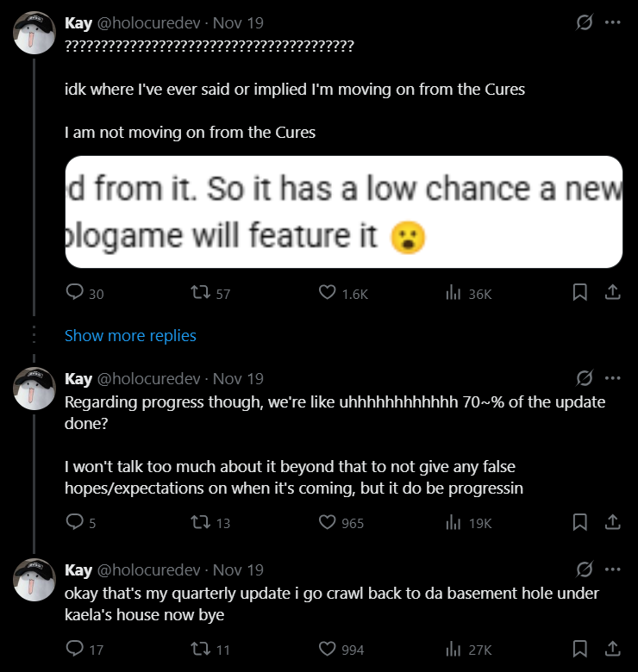Viewport: 638px width, 672px height.
Task: Open more options menu on first tweet
Action: point(613,23)
